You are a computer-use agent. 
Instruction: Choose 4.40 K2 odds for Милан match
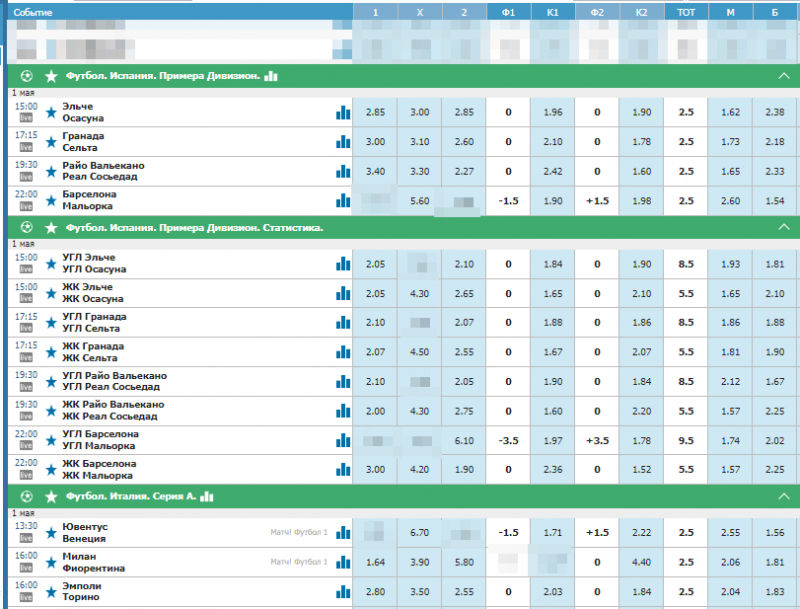641,562
